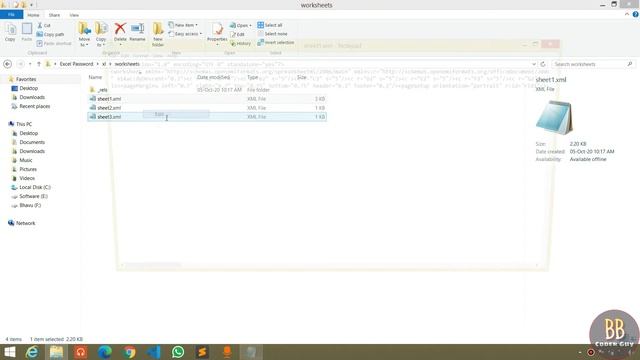The width and height of the screenshot is (640, 360).
Task: Click Invert selection in the ribbon
Action: [x=276, y=42]
